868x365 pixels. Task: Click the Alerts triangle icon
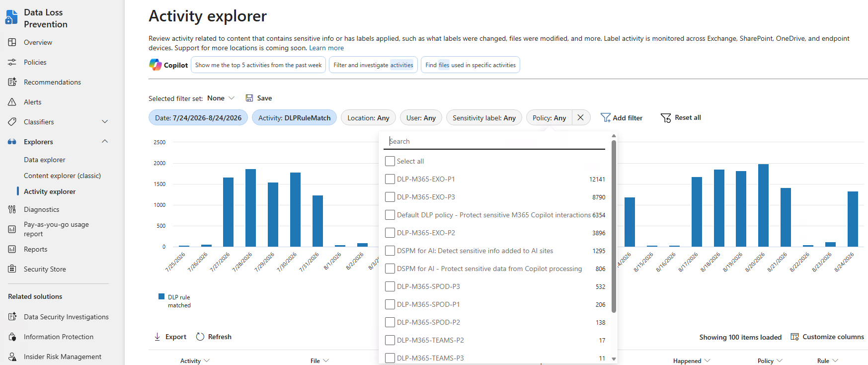(12, 102)
